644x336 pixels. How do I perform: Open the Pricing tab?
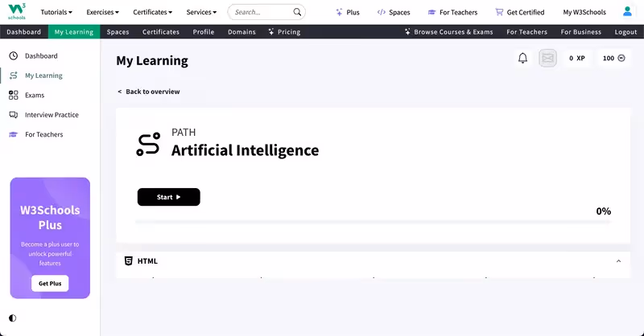click(x=284, y=32)
